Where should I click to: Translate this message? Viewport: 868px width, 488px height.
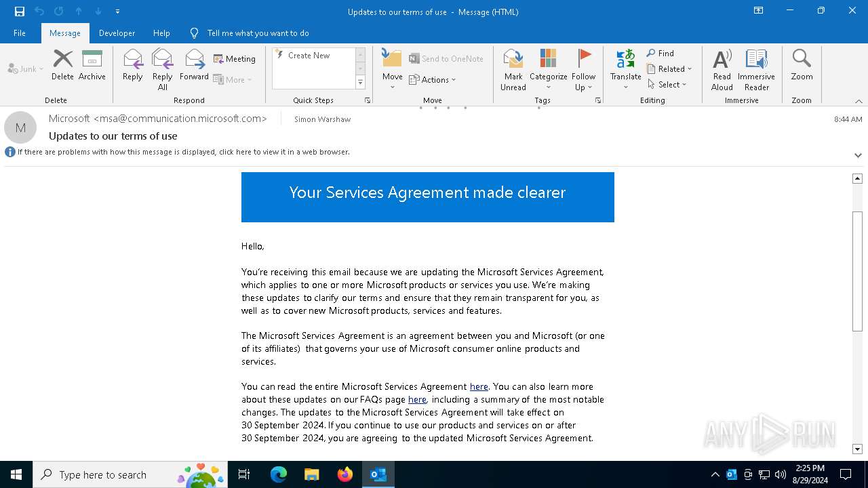pyautogui.click(x=625, y=70)
